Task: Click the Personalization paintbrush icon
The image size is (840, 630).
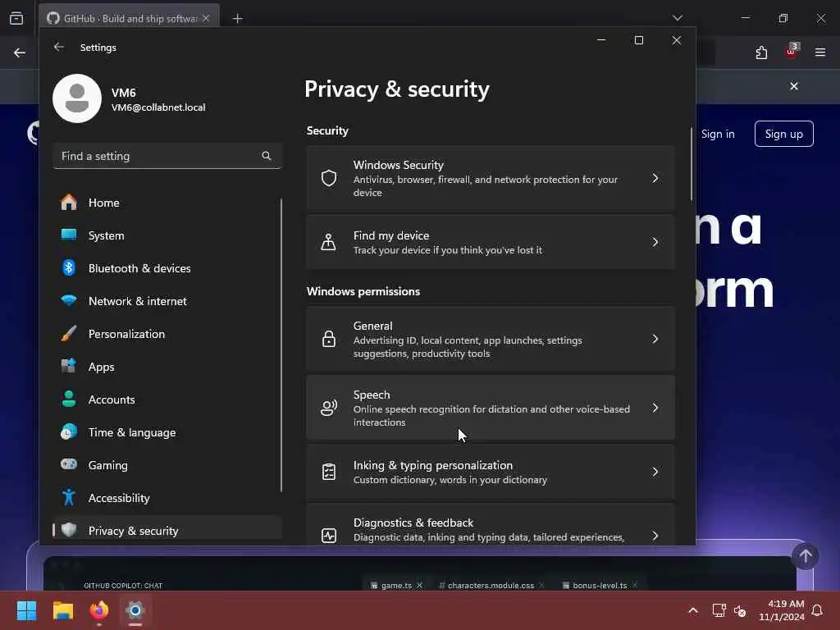Action: [69, 333]
